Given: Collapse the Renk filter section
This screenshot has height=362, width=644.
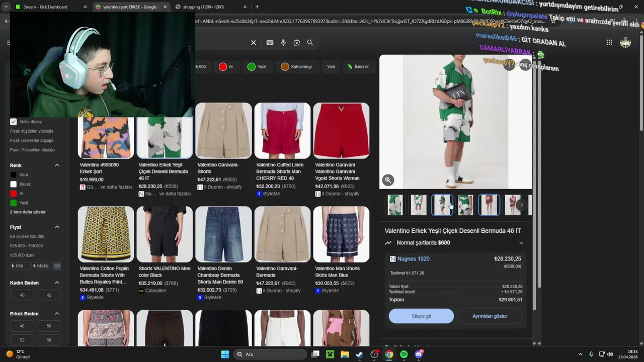Looking at the screenshot, I should tap(57, 165).
